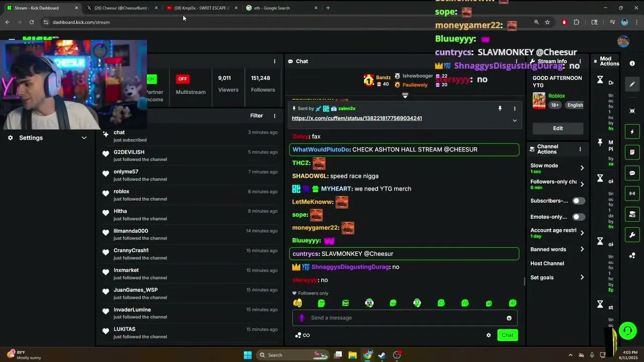Click the 151,248 Followers stat
The height and width of the screenshot is (362, 644).
coord(263,84)
